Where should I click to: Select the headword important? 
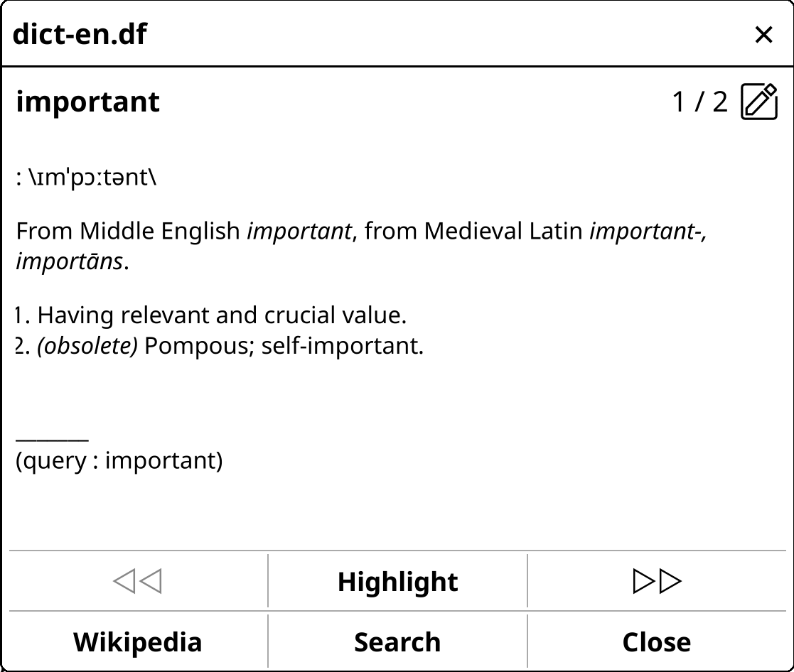point(87,101)
